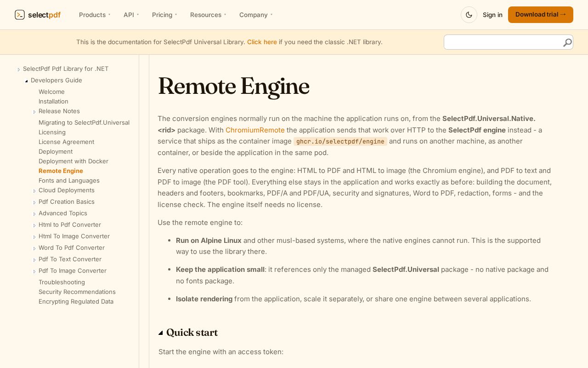Open the License Agreement page
588x368 pixels.
point(66,142)
